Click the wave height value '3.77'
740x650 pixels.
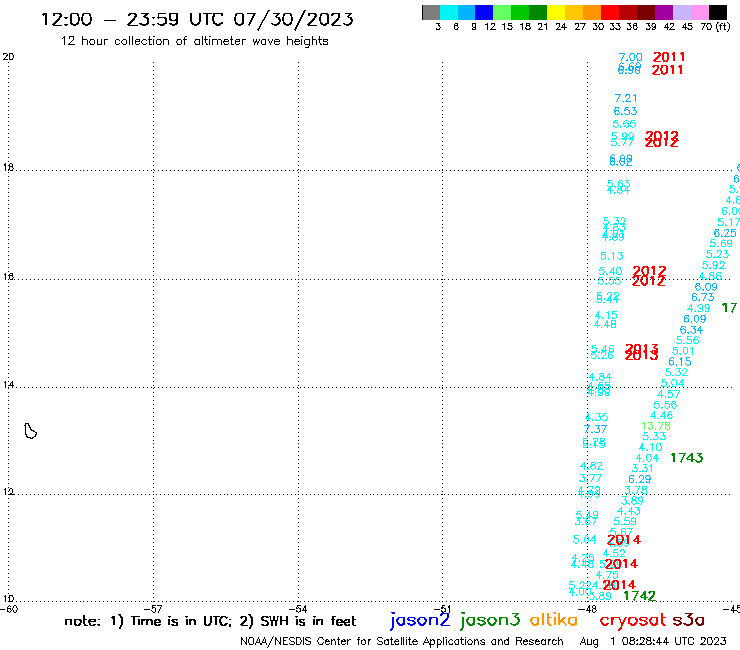590,478
